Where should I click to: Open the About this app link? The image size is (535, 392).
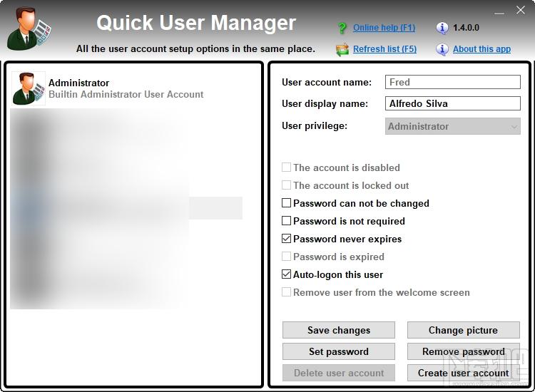(481, 49)
